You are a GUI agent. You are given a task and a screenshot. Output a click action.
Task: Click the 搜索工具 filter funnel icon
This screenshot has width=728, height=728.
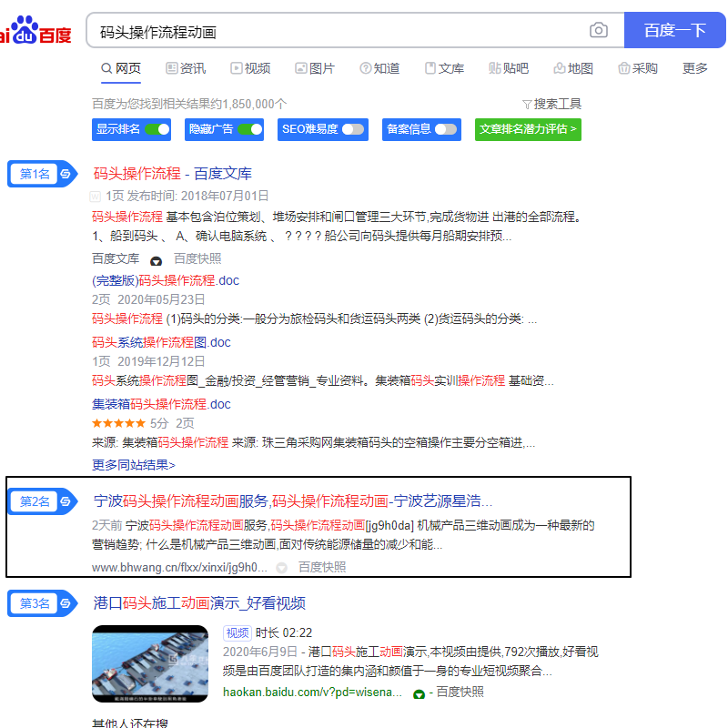point(527,105)
